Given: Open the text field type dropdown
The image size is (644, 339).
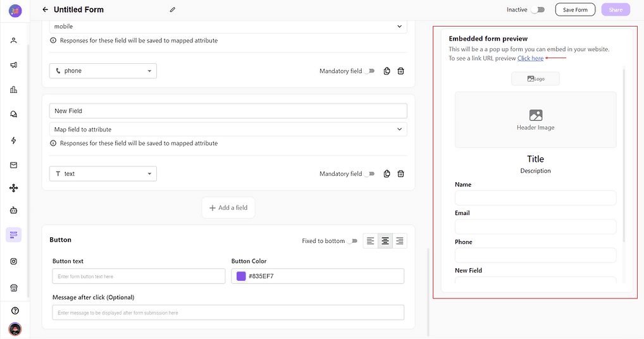Looking at the screenshot, I should tap(103, 173).
